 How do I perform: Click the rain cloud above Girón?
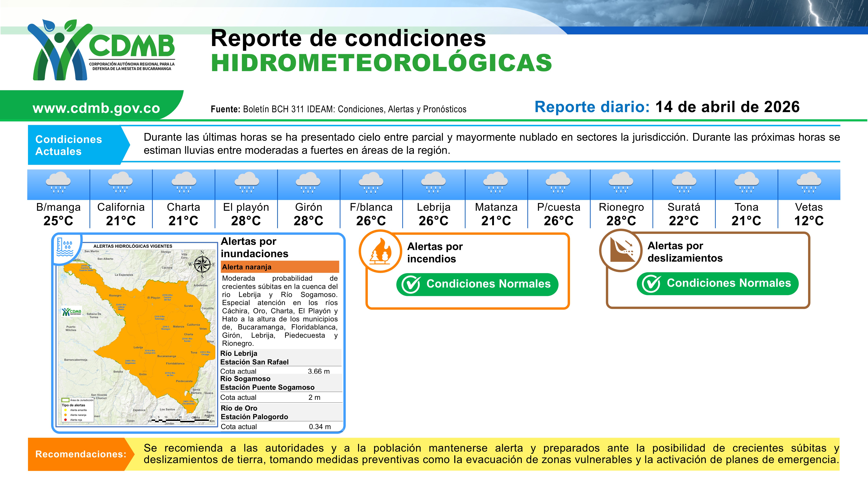(308, 182)
